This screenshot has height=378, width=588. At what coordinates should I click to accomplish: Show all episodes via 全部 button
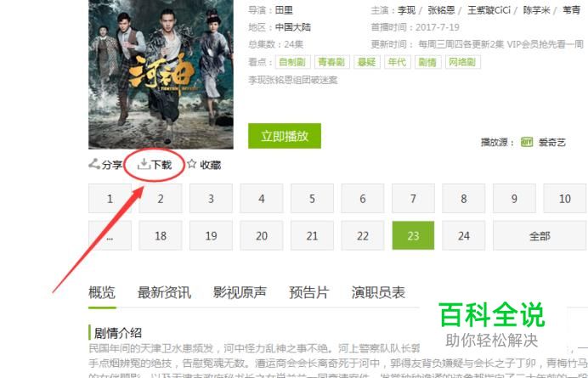click(540, 235)
